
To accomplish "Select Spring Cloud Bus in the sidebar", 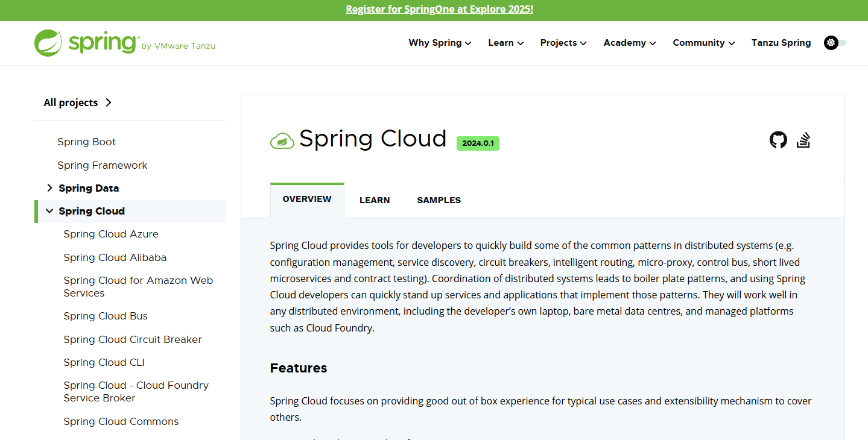I will pos(106,316).
